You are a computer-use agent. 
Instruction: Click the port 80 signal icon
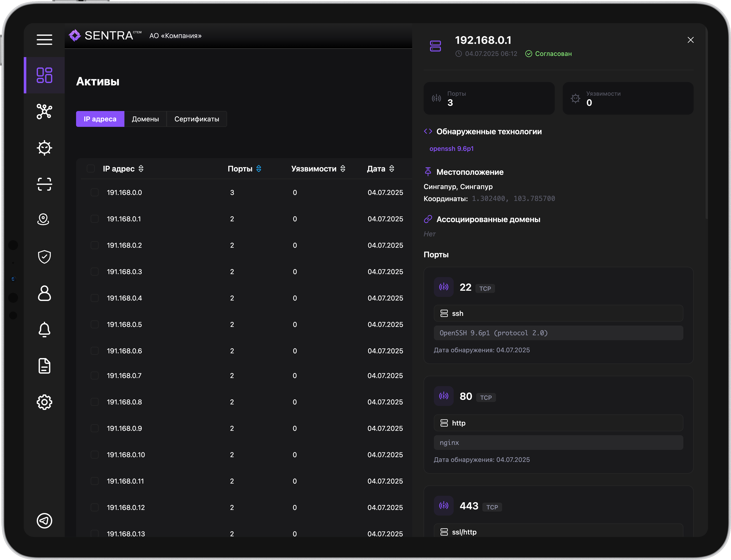[x=444, y=396]
